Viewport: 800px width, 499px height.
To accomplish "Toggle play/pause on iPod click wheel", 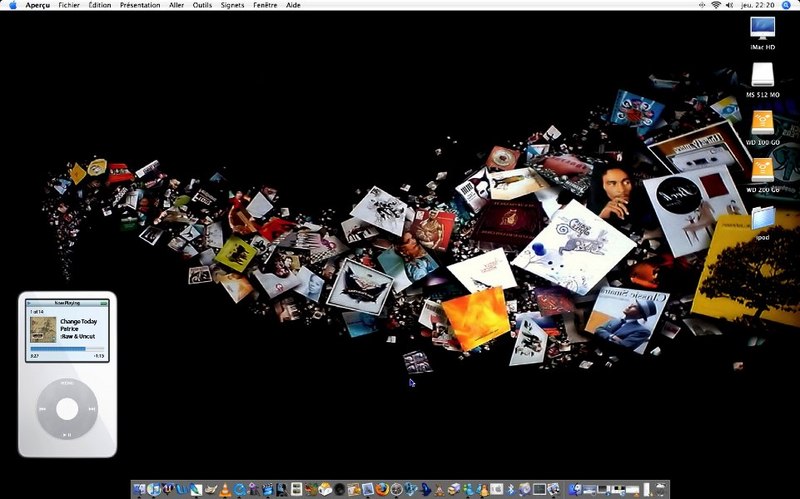I will (67, 434).
